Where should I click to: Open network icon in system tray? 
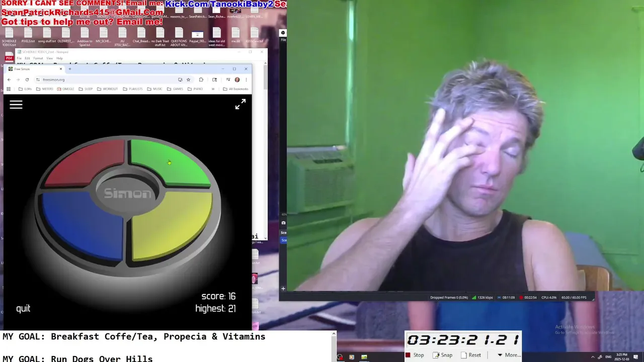click(x=600, y=357)
